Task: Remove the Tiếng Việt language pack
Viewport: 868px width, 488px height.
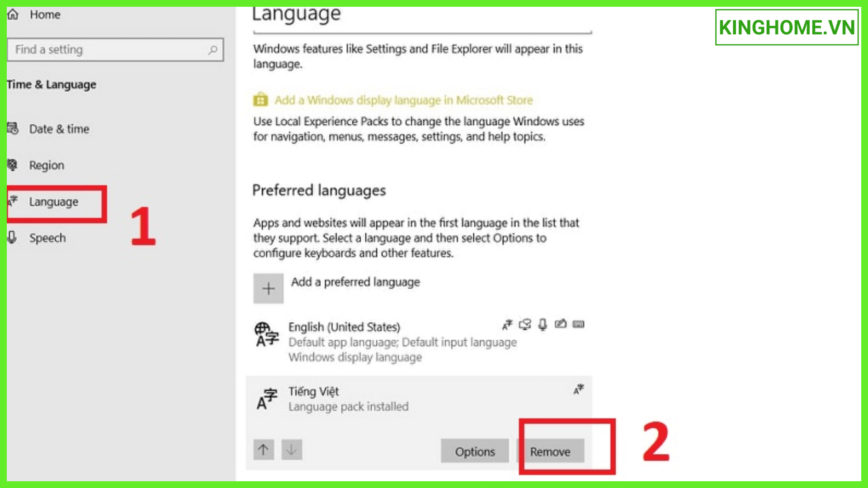Action: tap(549, 452)
